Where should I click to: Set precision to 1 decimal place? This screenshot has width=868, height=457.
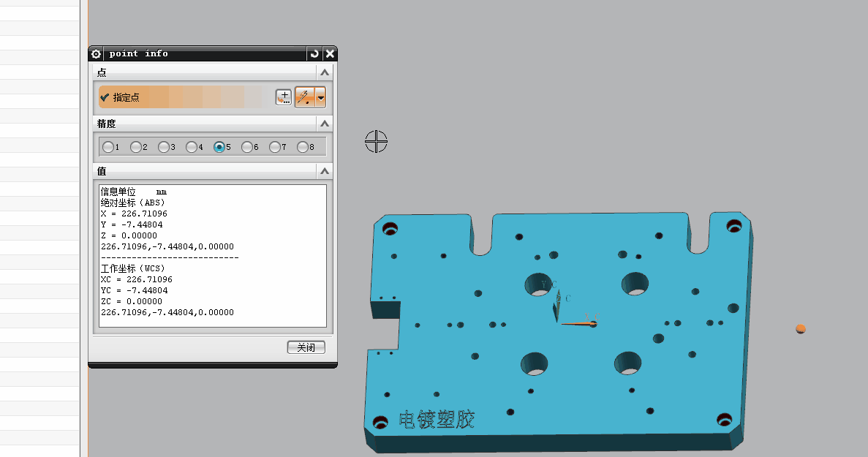click(x=108, y=147)
